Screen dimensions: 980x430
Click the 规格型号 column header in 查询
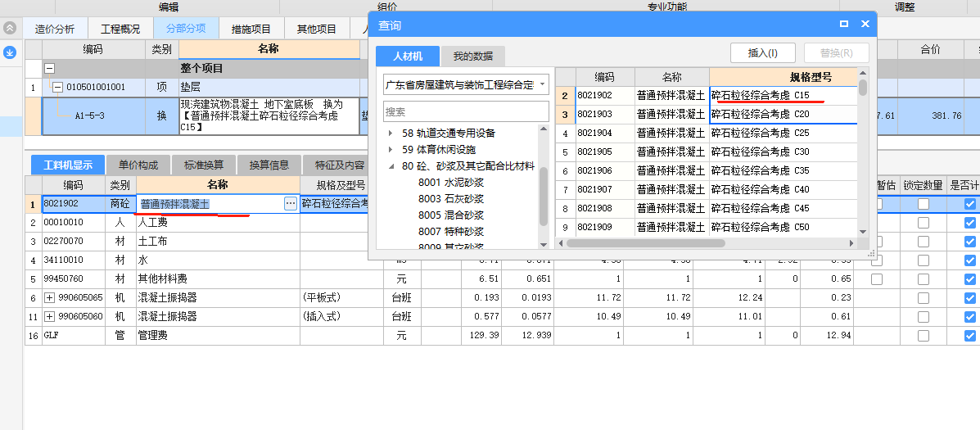tap(784, 77)
